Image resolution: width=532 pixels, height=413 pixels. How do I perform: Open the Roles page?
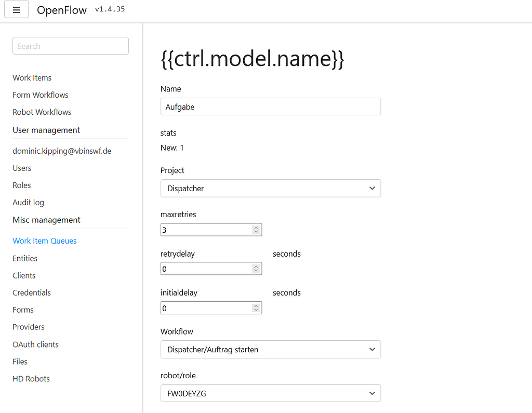pos(21,185)
